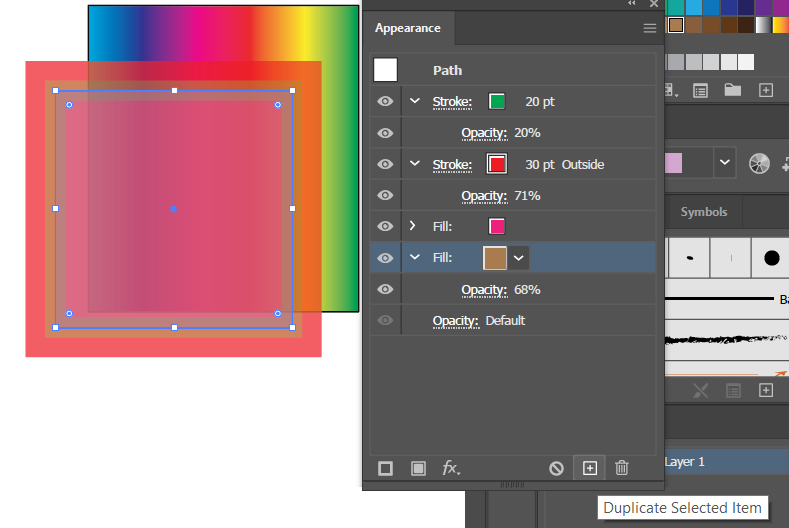Click the red stroke color swatch
The image size is (789, 528).
(497, 164)
